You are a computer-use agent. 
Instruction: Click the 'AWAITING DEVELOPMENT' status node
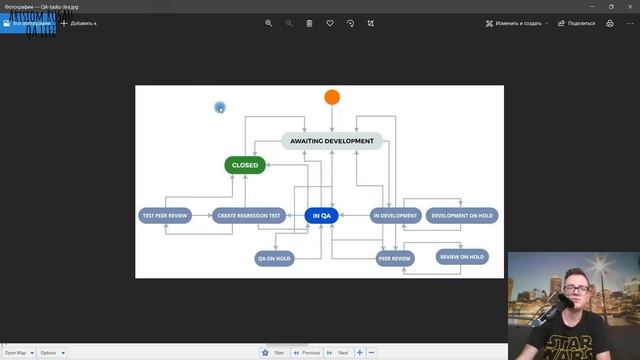coord(332,141)
